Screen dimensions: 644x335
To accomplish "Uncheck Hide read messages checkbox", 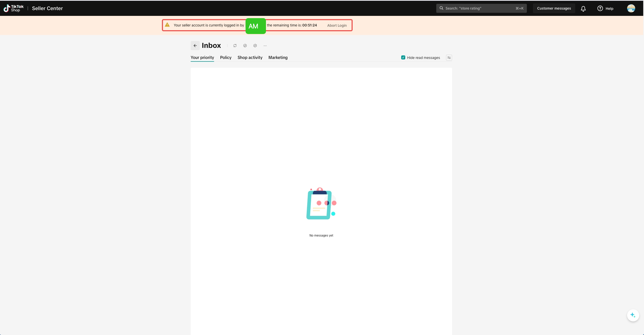I will [x=403, y=57].
